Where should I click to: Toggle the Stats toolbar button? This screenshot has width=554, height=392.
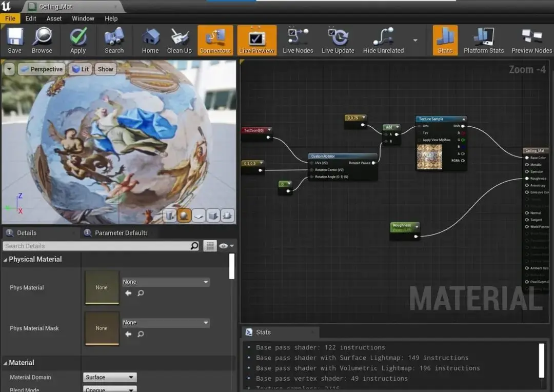(x=445, y=41)
